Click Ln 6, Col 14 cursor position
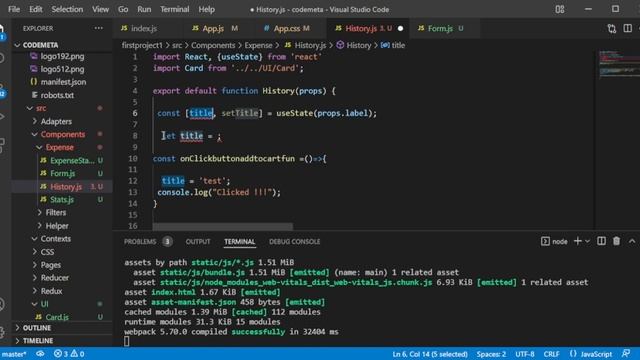This screenshot has height=360, width=640. 430,354
